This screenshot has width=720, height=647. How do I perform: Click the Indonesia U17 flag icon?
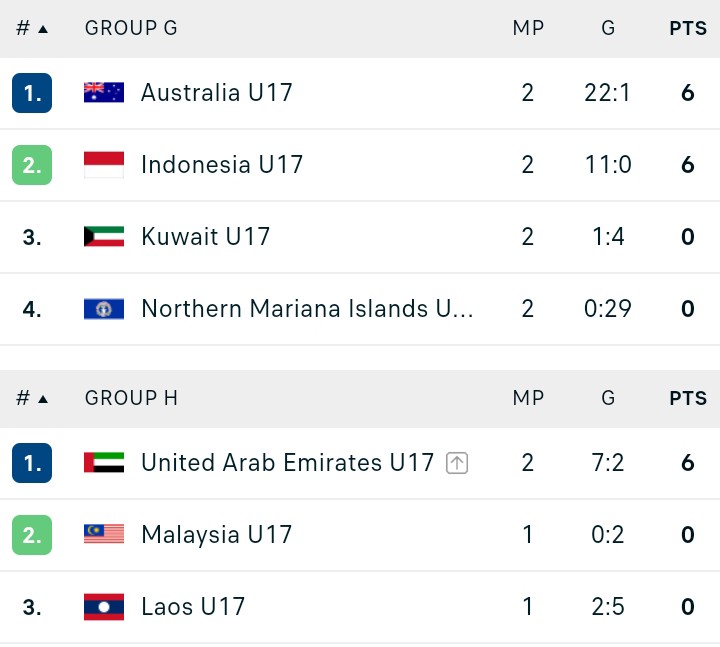click(104, 164)
